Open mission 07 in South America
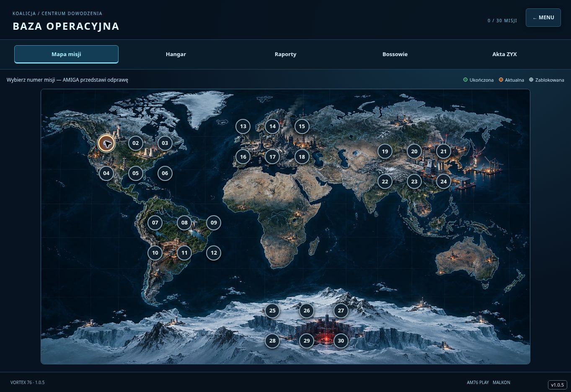Viewport: 571px width, 392px height. [155, 223]
